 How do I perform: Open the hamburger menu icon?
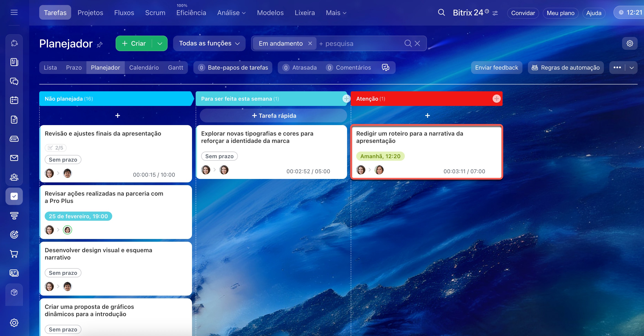pyautogui.click(x=14, y=12)
